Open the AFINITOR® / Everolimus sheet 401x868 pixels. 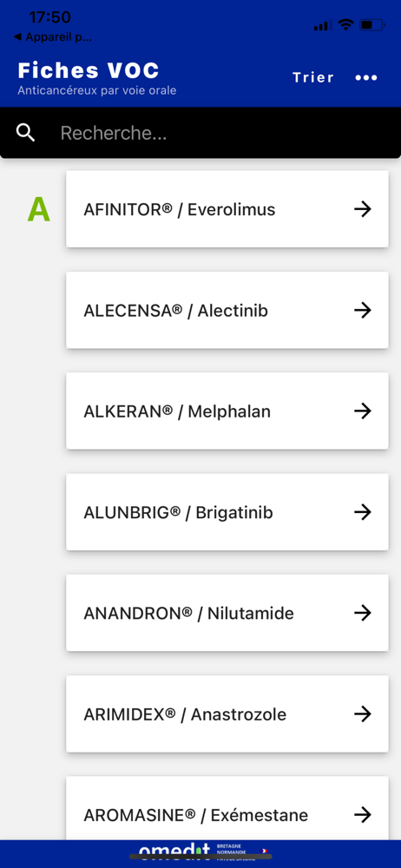tap(227, 209)
